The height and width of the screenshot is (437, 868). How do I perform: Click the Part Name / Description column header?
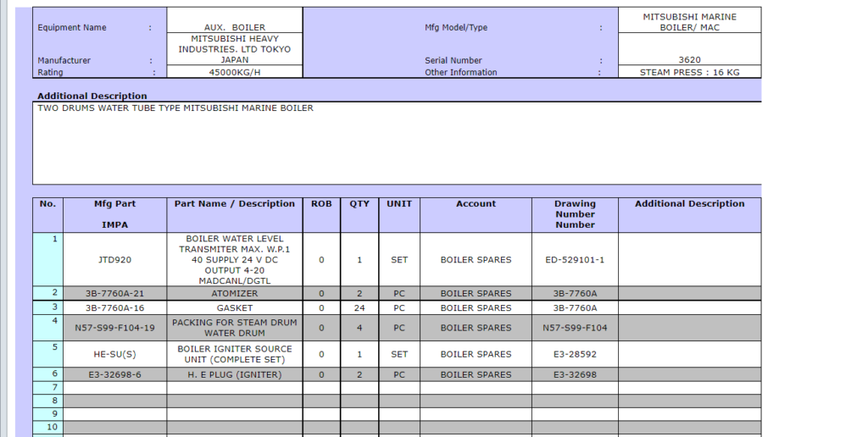[x=235, y=214]
